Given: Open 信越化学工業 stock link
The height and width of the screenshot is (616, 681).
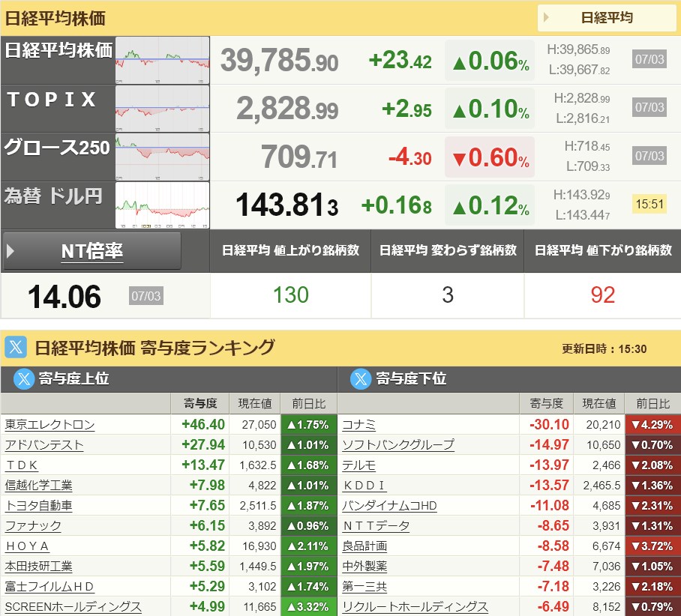Looking at the screenshot, I should click(38, 486).
